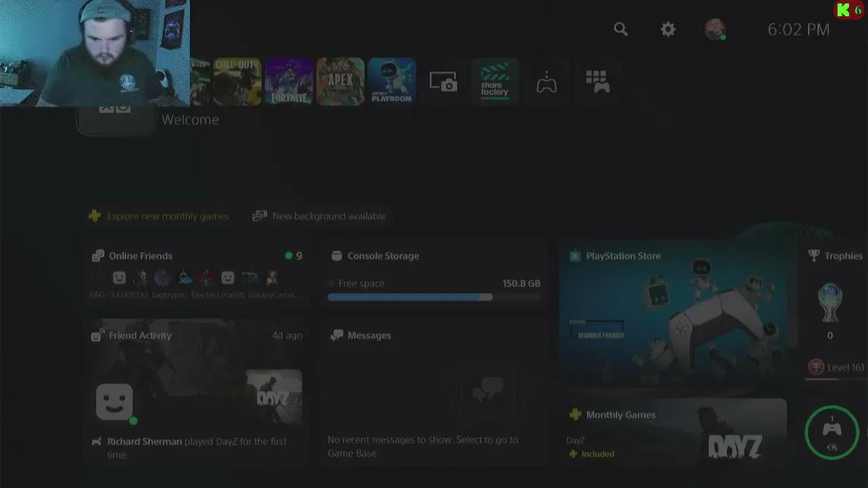Open the Game Library grid icon
The height and width of the screenshot is (488, 868).
tap(597, 81)
